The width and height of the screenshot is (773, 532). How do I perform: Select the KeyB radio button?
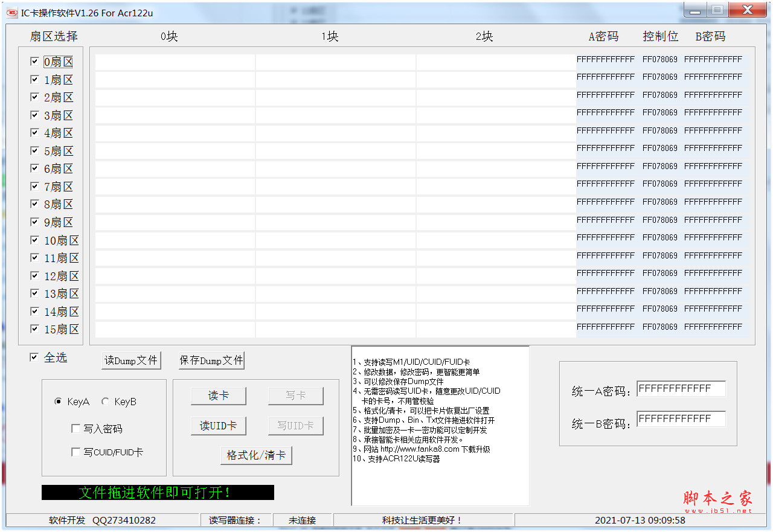[x=106, y=402]
